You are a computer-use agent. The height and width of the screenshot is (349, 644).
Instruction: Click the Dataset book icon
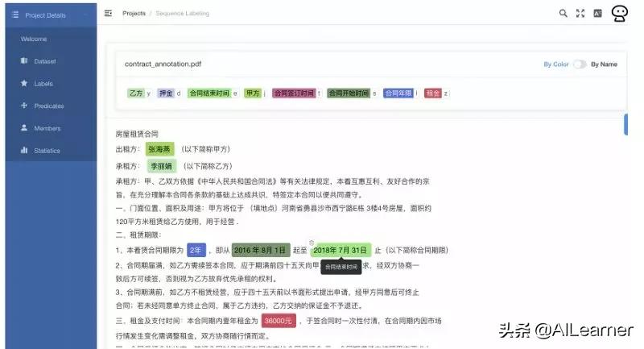24,60
